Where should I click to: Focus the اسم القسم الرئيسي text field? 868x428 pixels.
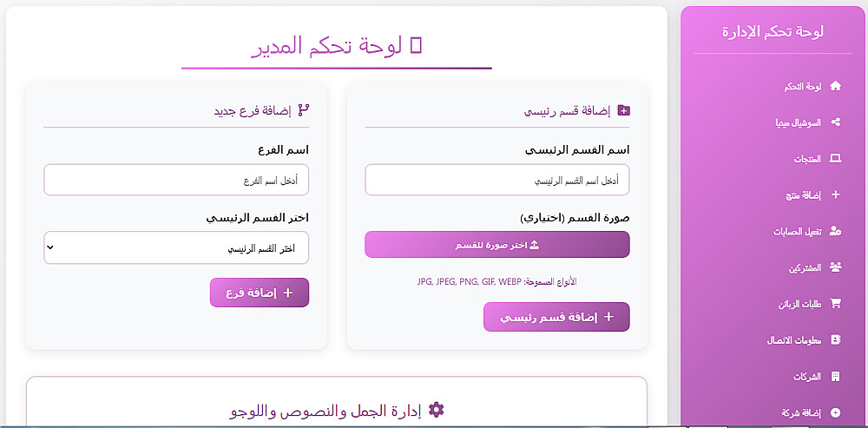tap(496, 181)
